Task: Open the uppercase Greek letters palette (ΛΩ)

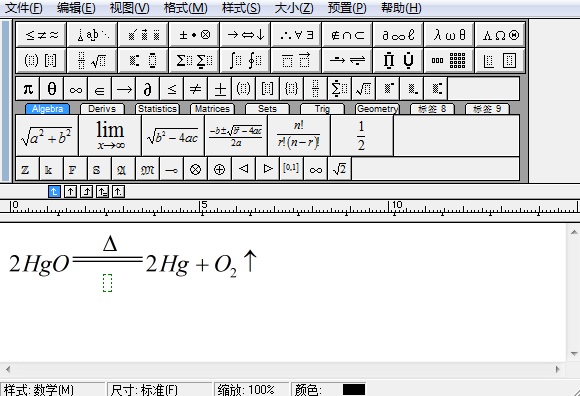Action: click(x=500, y=34)
